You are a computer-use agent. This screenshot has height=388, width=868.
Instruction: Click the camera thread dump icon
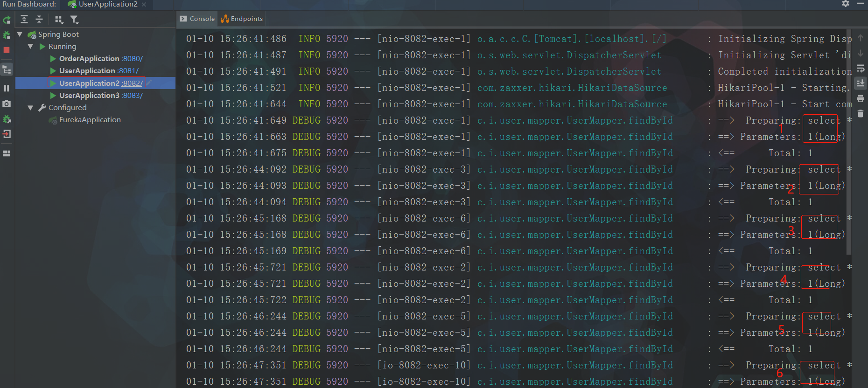(7, 104)
